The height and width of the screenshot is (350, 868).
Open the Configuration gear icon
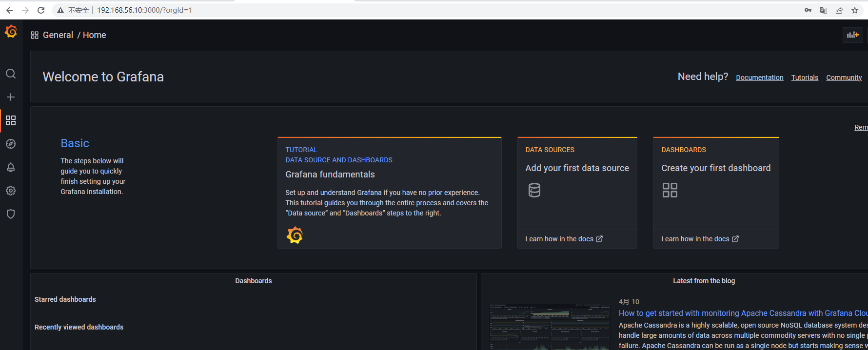point(11,191)
